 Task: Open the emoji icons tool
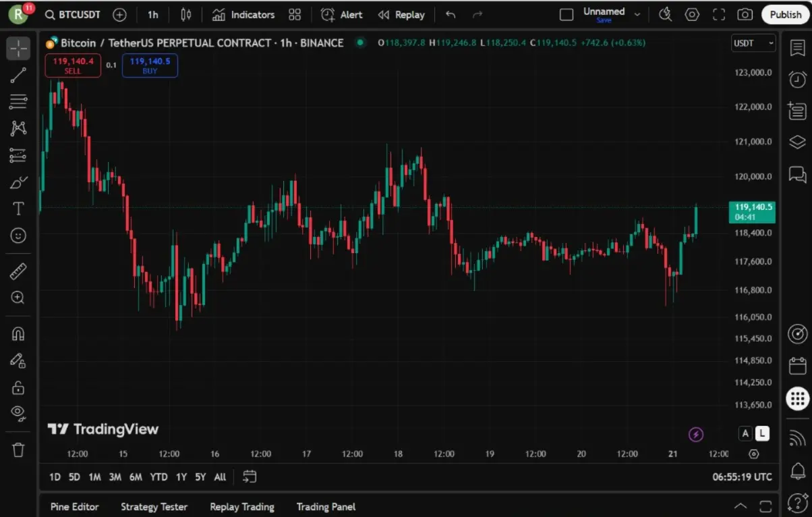pyautogui.click(x=18, y=236)
